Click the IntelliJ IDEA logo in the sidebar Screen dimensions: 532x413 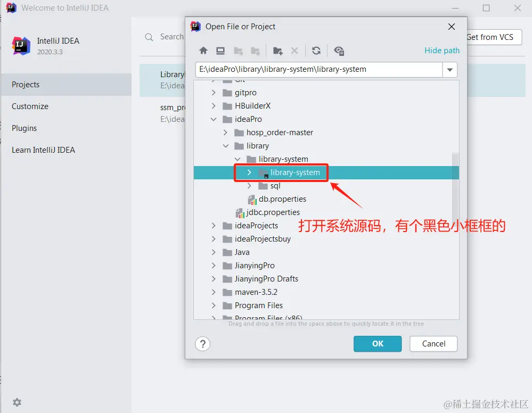pyautogui.click(x=21, y=45)
